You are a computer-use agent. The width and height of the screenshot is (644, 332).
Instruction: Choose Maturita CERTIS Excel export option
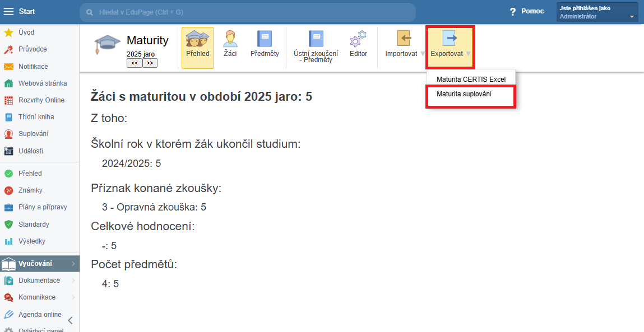471,79
